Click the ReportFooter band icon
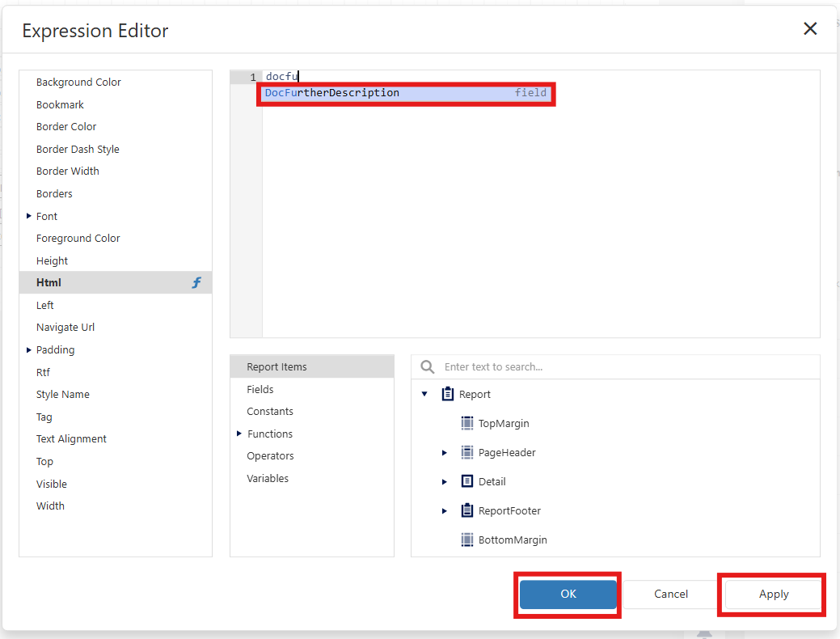The height and width of the screenshot is (639, 840). [467, 510]
